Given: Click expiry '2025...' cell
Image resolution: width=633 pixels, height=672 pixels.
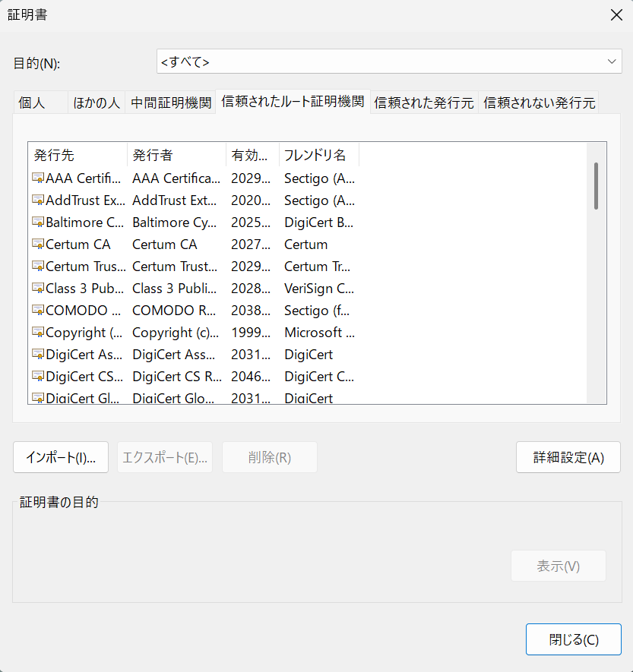Looking at the screenshot, I should tap(251, 222).
